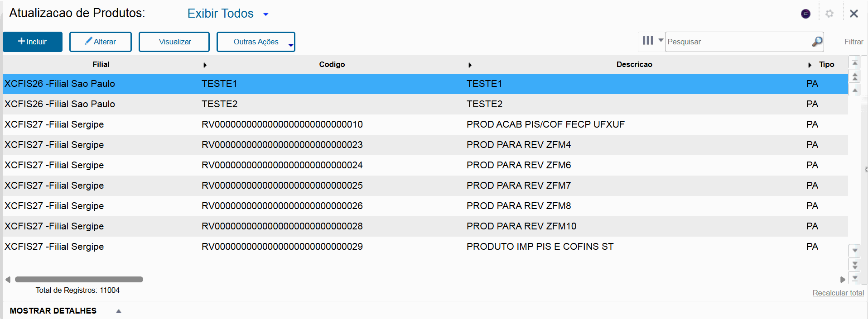868x319 pixels.
Task: Expand the Exibir Todos view dropdown
Action: click(266, 14)
